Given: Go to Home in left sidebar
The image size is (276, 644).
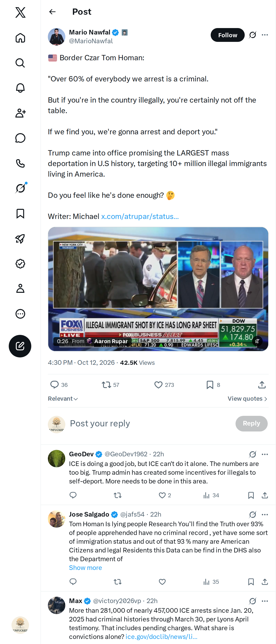Looking at the screenshot, I should click(x=20, y=38).
